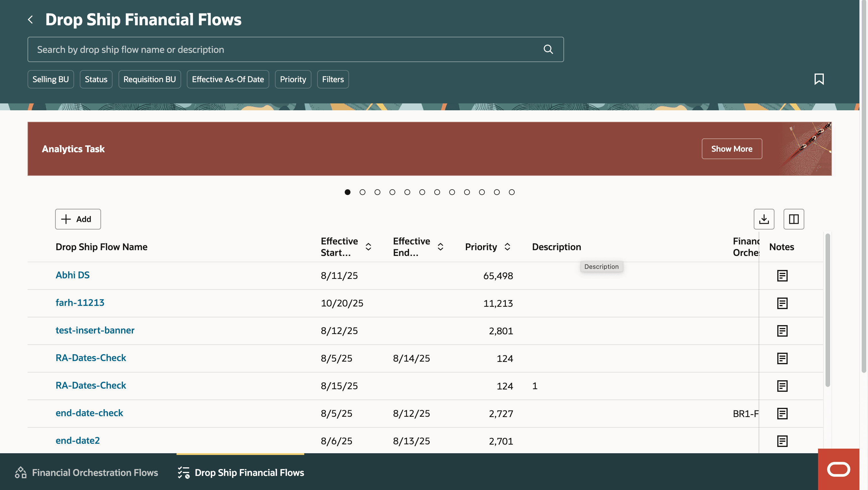
Task: Open the Status filter dropdown
Action: [x=96, y=79]
